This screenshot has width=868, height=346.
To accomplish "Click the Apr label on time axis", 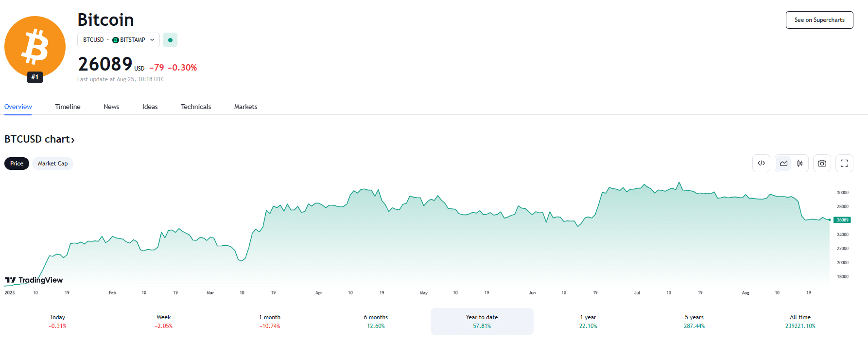I will (319, 292).
